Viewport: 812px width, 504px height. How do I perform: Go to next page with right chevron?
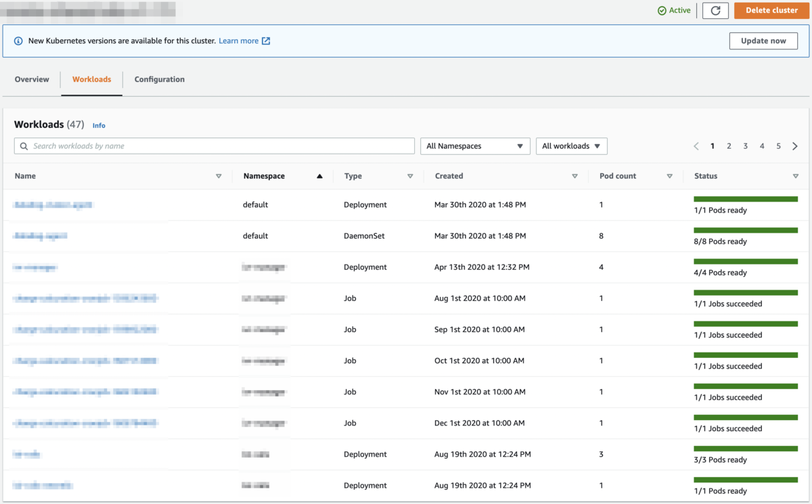click(x=795, y=146)
